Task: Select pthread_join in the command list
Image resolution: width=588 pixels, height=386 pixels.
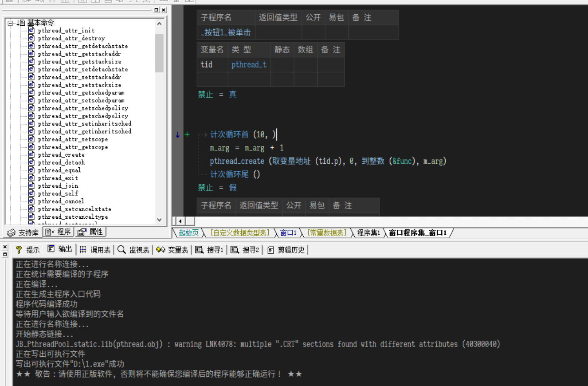Action: 58,185
